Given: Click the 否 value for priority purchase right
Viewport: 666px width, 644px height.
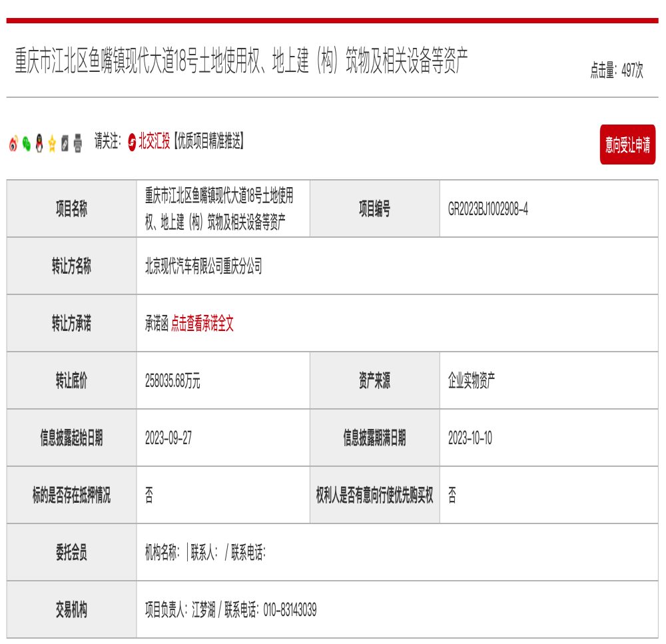Looking at the screenshot, I should click(x=452, y=495).
